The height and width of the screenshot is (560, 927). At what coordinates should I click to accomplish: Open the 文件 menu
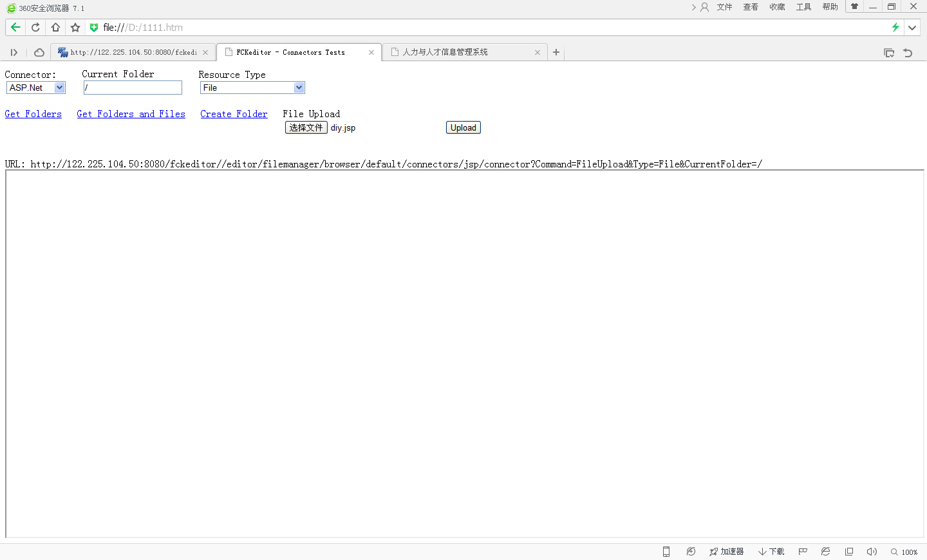[x=724, y=7]
